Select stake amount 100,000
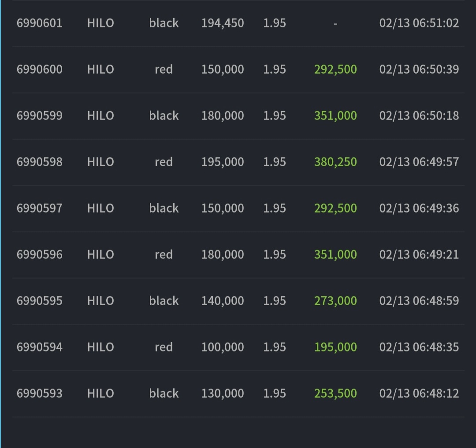The height and width of the screenshot is (448, 476). click(x=223, y=347)
